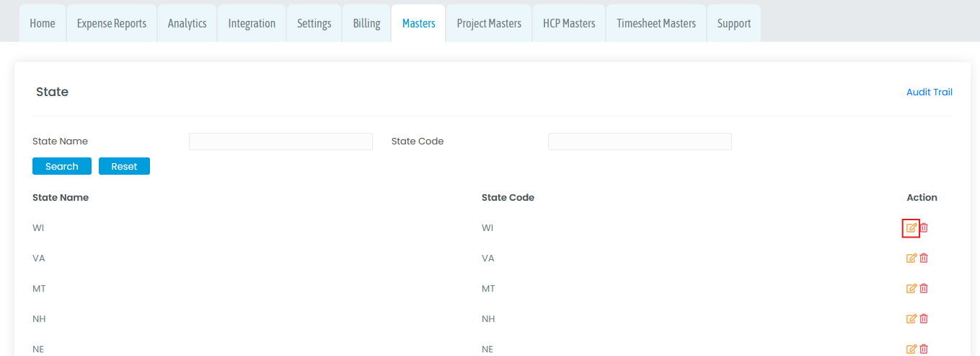Open the Analytics tab
980x356 pixels.
187,23
